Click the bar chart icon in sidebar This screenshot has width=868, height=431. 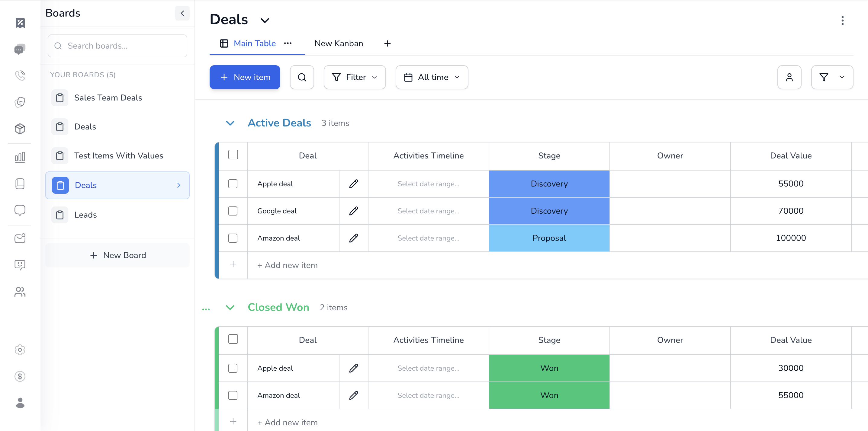[20, 157]
